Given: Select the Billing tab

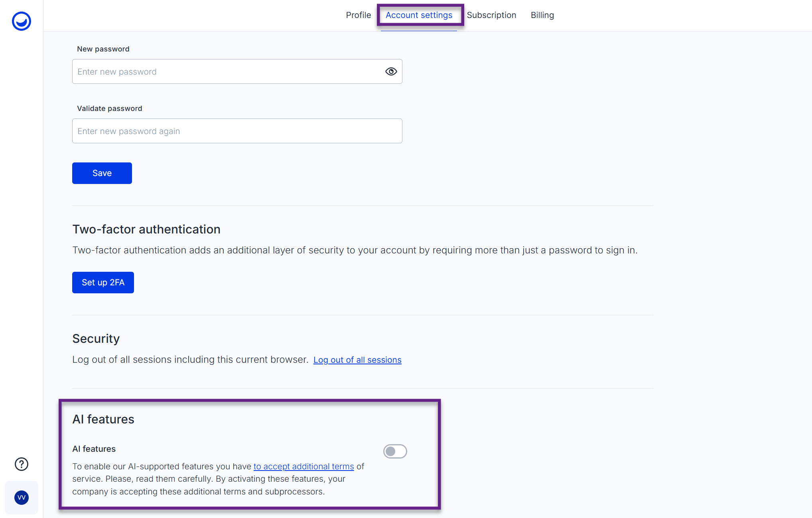Looking at the screenshot, I should pos(542,15).
